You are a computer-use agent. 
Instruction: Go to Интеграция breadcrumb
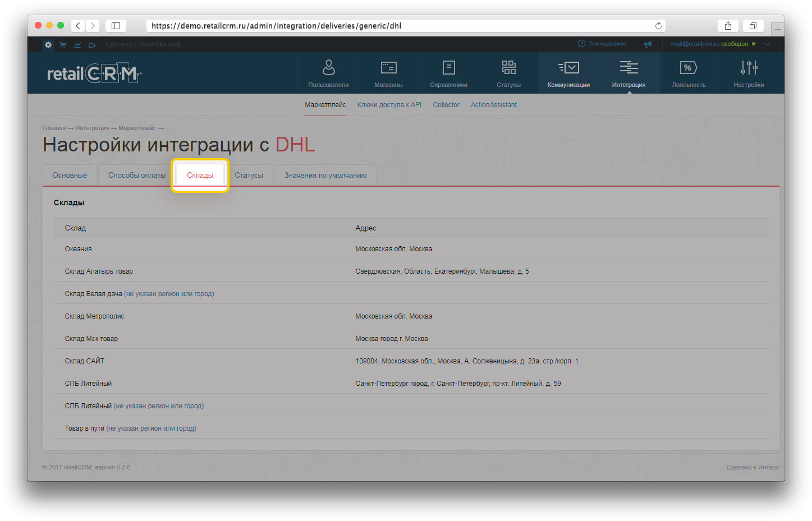pyautogui.click(x=92, y=128)
